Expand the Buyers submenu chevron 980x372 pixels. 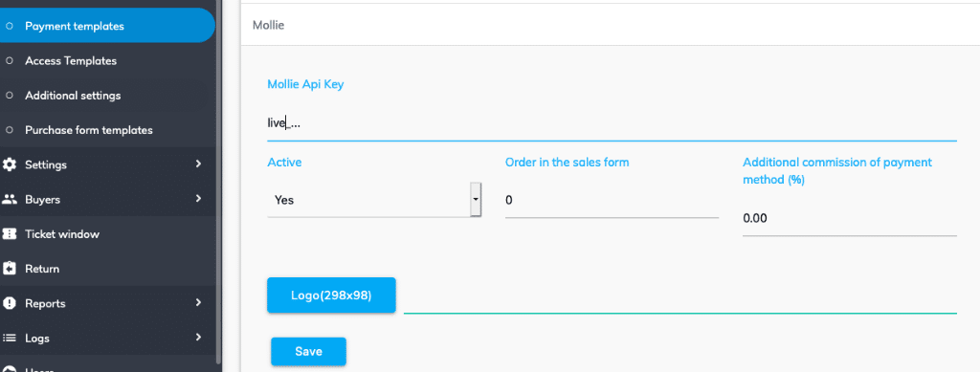pyautogui.click(x=199, y=199)
